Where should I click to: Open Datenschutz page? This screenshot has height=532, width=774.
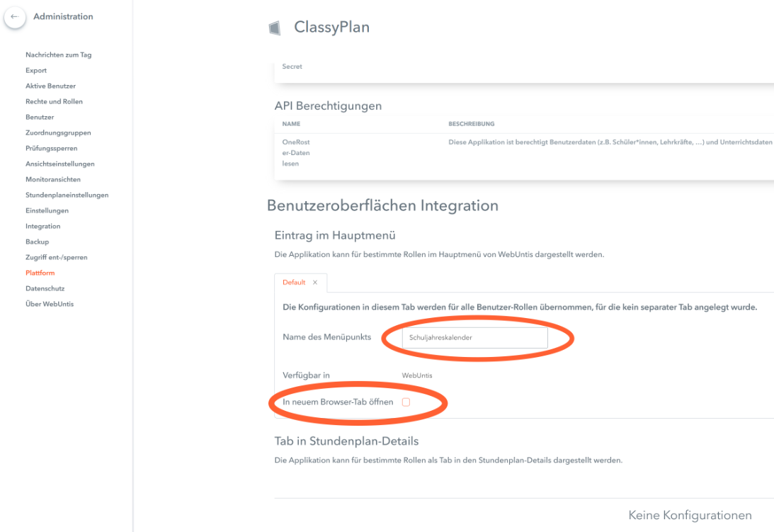coord(45,288)
